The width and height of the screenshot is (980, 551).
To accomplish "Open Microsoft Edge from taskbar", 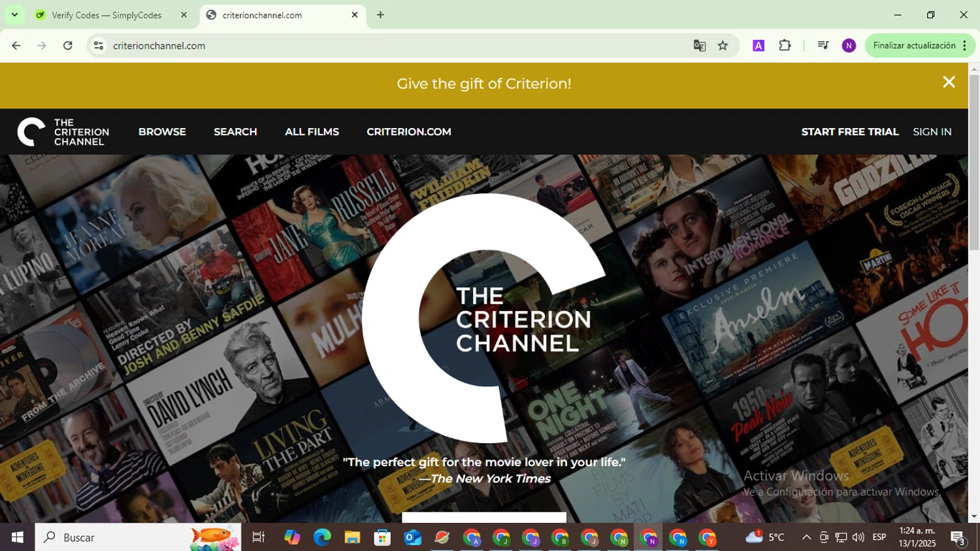I will 322,537.
